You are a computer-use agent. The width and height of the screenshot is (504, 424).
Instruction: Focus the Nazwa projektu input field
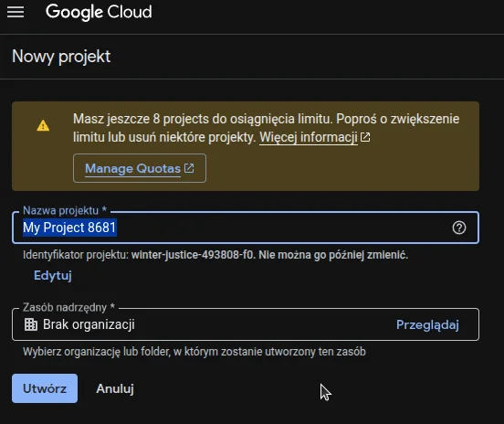click(246, 228)
